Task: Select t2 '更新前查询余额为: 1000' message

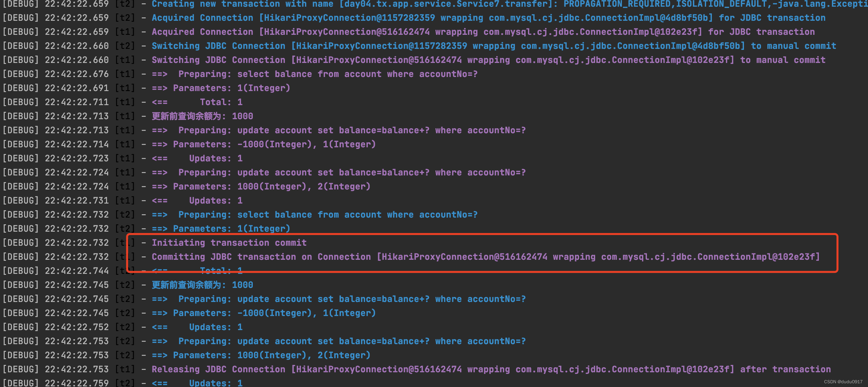Action: click(202, 285)
